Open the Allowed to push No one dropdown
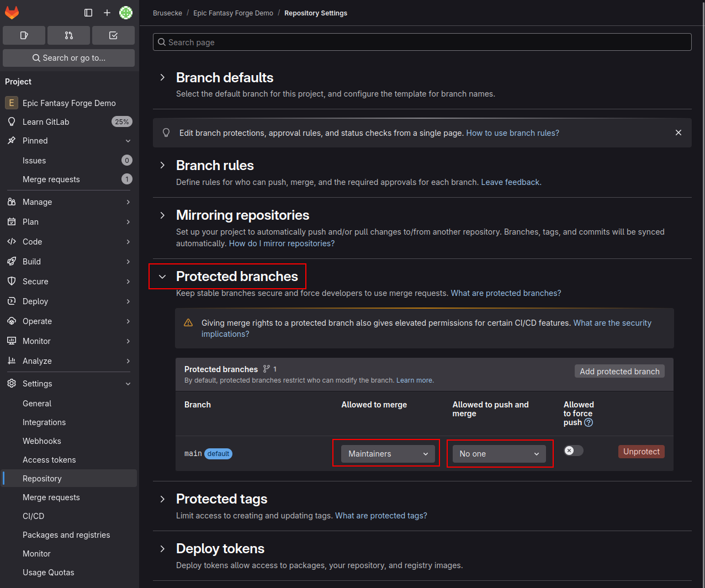The image size is (705, 588). click(499, 454)
